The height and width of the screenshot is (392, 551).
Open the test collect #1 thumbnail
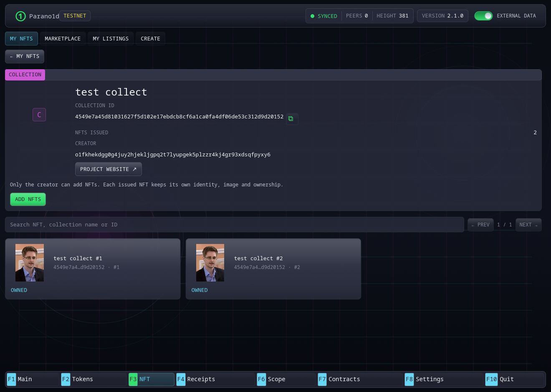tap(30, 263)
